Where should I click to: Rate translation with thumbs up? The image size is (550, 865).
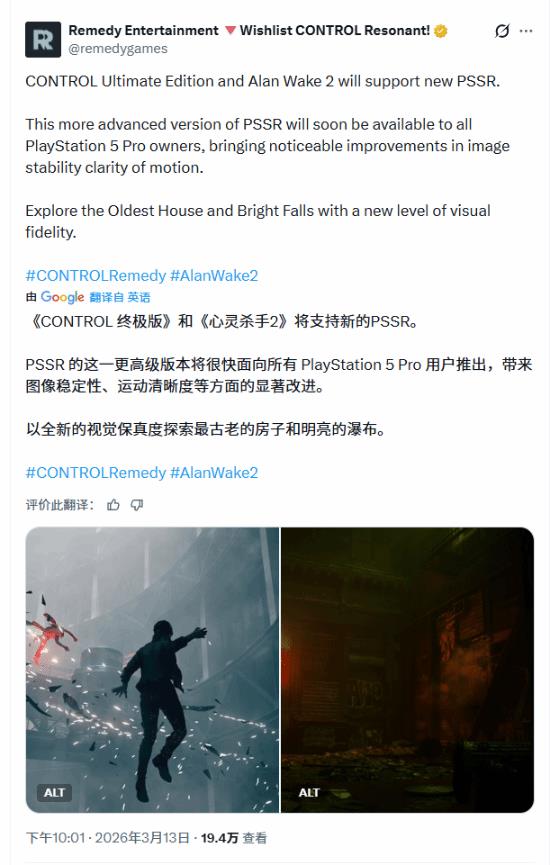[113, 504]
